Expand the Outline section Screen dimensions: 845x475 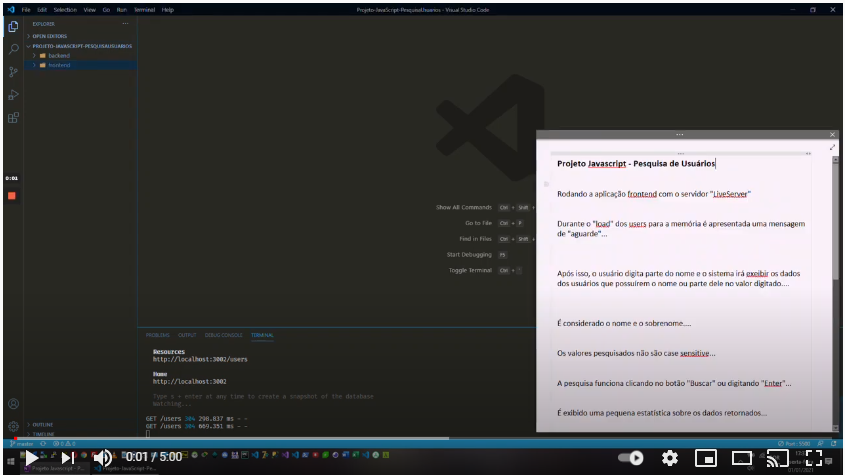(81, 425)
